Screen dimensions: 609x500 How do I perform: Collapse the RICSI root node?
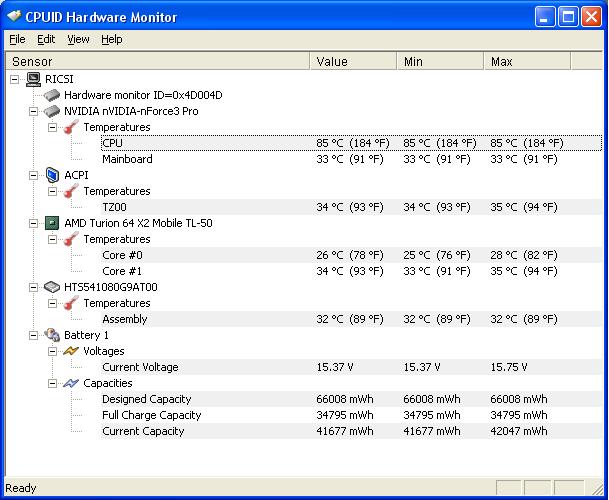click(14, 79)
